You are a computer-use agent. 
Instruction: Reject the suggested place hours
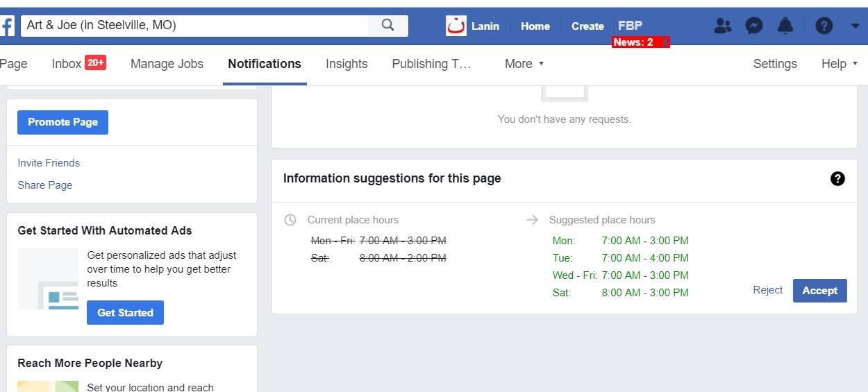(767, 290)
